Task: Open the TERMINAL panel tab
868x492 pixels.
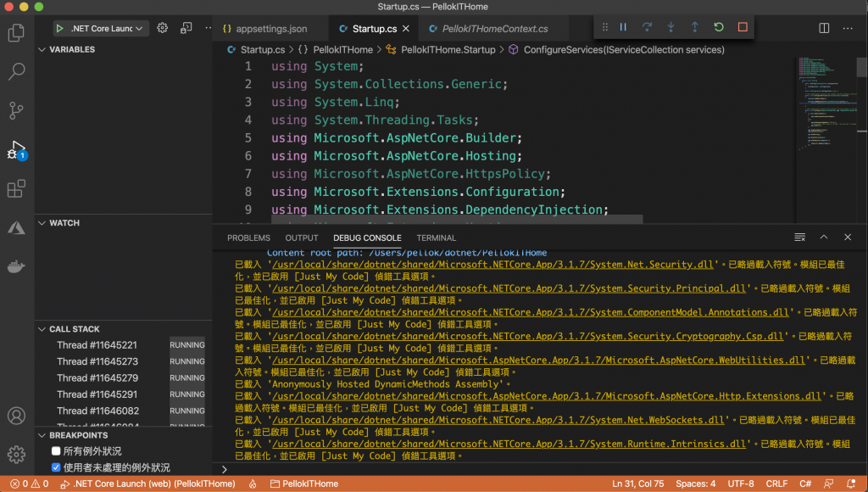Action: pos(437,238)
